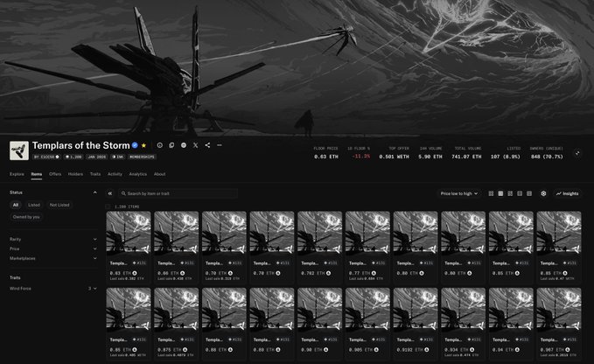The height and width of the screenshot is (364, 594).
Task: Switch to the Holders tab
Action: (x=75, y=174)
